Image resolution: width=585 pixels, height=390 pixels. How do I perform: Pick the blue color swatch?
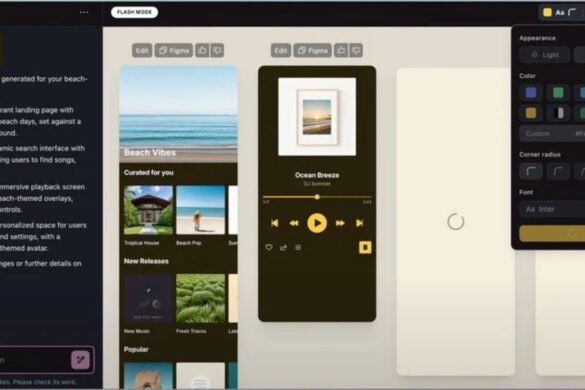pyautogui.click(x=531, y=92)
